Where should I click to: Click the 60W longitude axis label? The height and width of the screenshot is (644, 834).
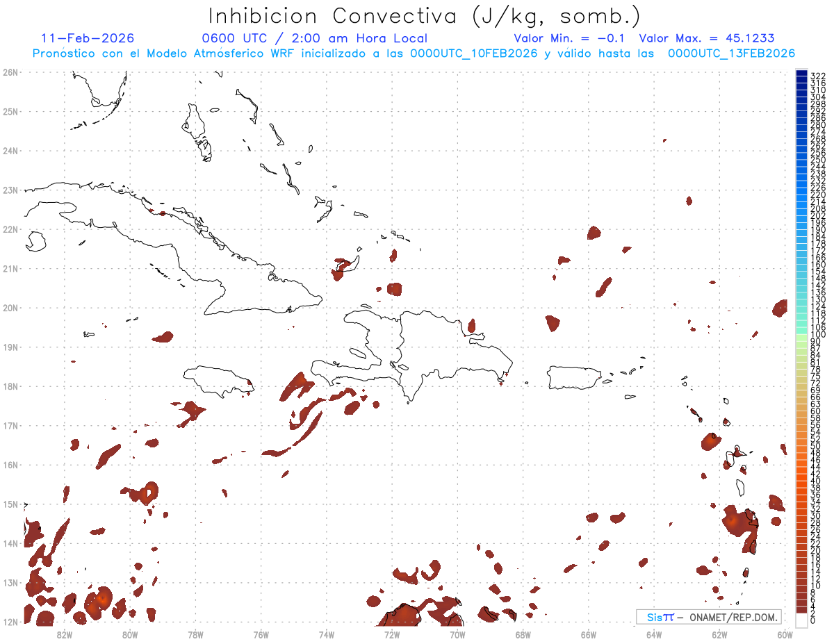(785, 634)
